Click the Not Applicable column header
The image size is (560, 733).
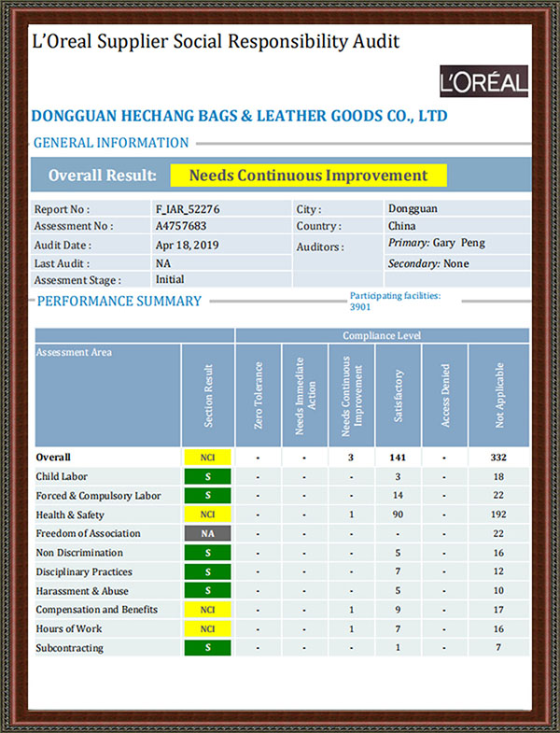click(x=498, y=395)
